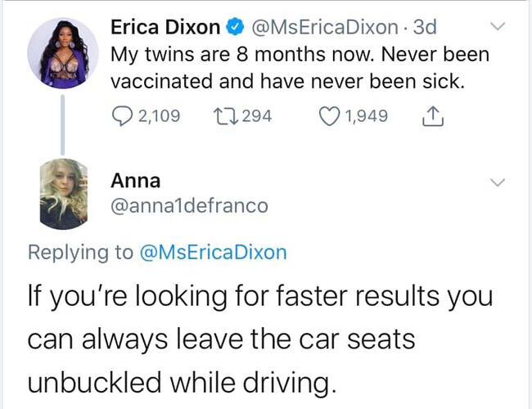Expand the options chevron on Anna's reply
The width and height of the screenshot is (532, 409).
(497, 182)
